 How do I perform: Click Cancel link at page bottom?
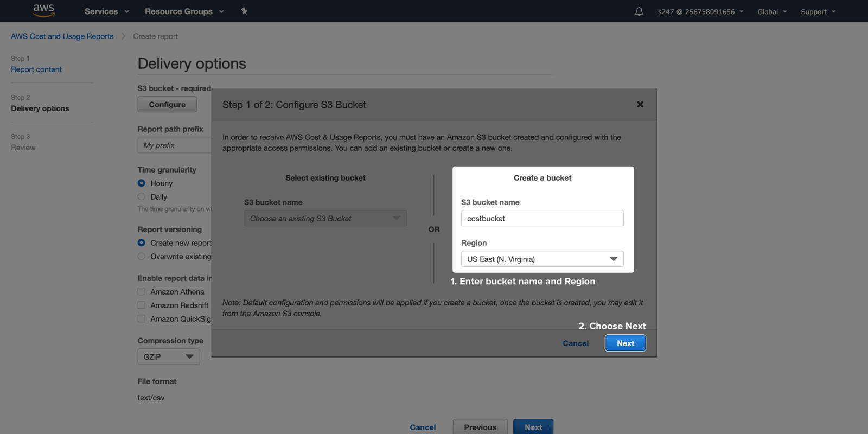click(423, 427)
